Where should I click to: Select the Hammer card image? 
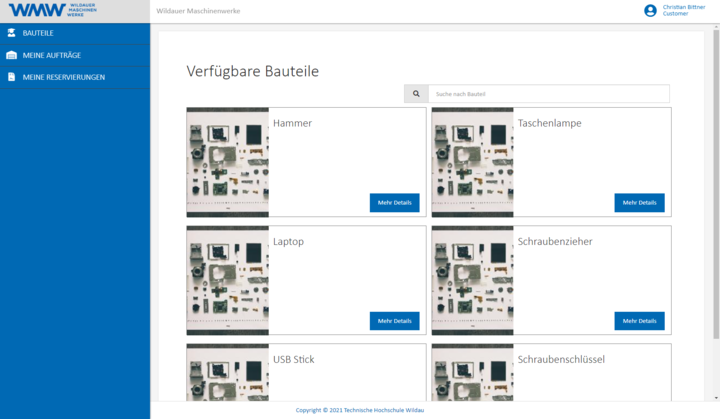pyautogui.click(x=228, y=162)
